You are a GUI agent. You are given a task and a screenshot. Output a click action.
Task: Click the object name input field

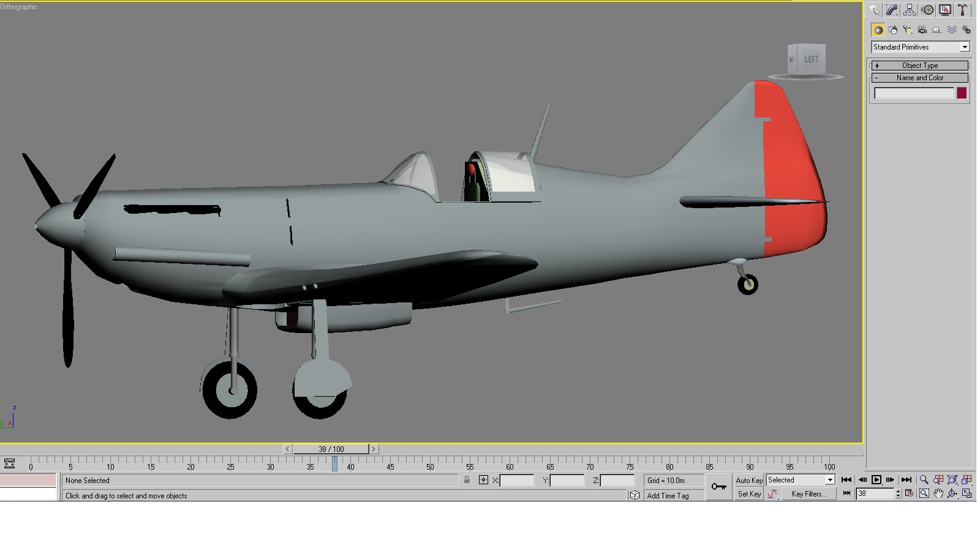pos(914,93)
